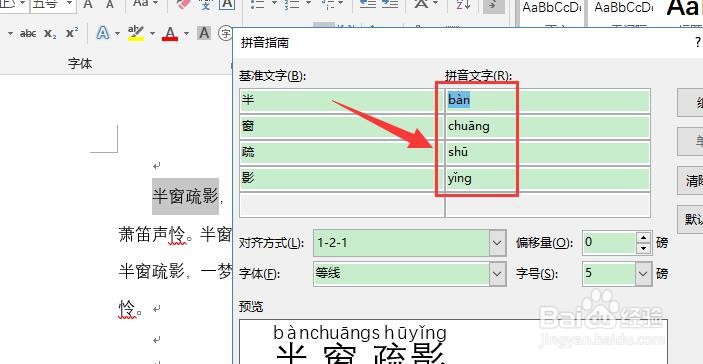Open the text effects dropdown arrow
The width and height of the screenshot is (703, 364).
(x=117, y=34)
